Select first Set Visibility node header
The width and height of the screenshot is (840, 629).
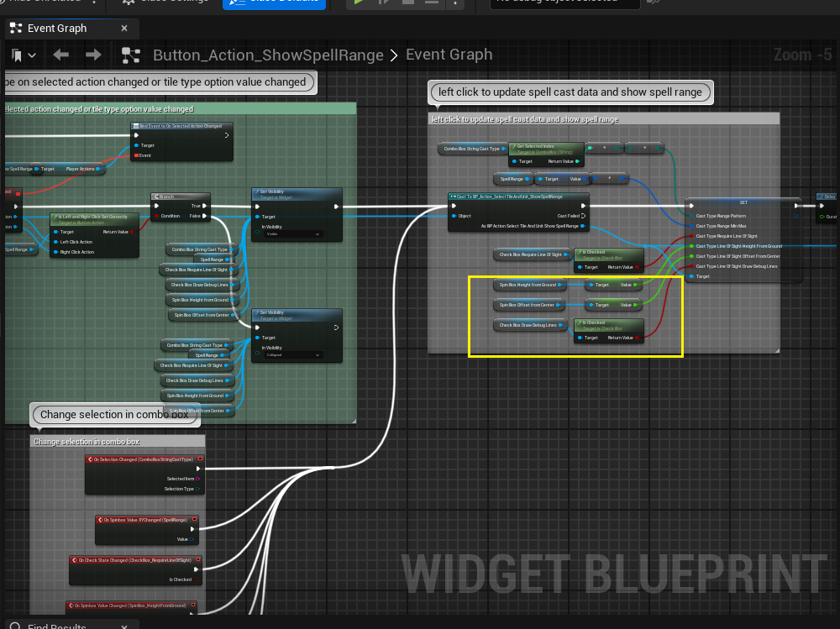(x=297, y=193)
